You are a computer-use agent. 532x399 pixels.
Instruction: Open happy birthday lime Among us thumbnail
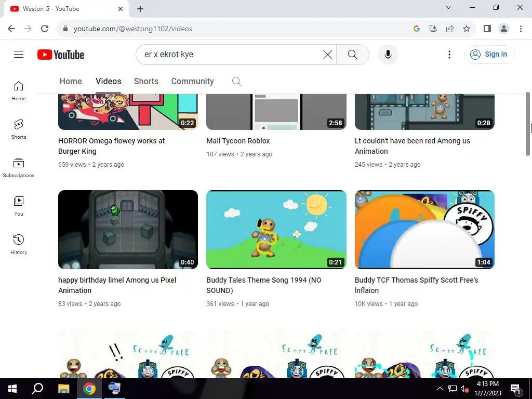click(x=128, y=230)
